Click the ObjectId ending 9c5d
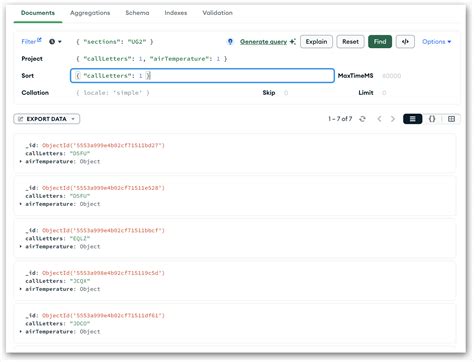This screenshot has height=362, width=474. tap(103, 273)
